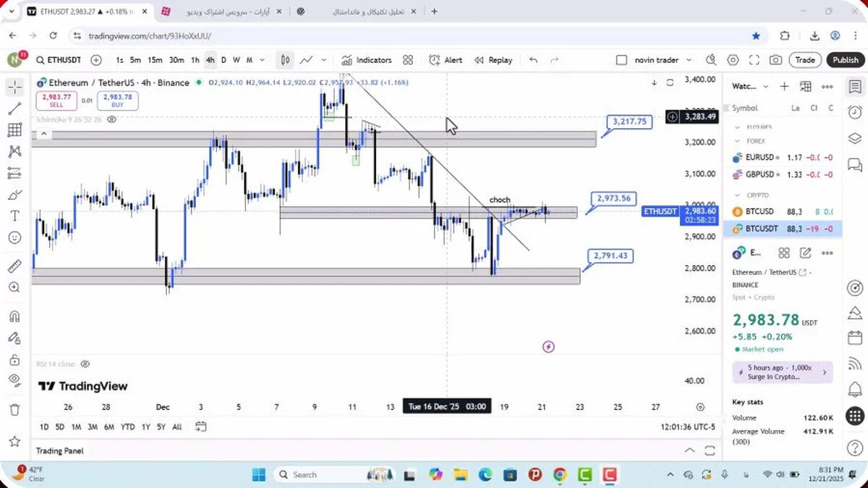The image size is (868, 488).
Task: Select EURUSD in the watchlist
Action: click(782, 157)
